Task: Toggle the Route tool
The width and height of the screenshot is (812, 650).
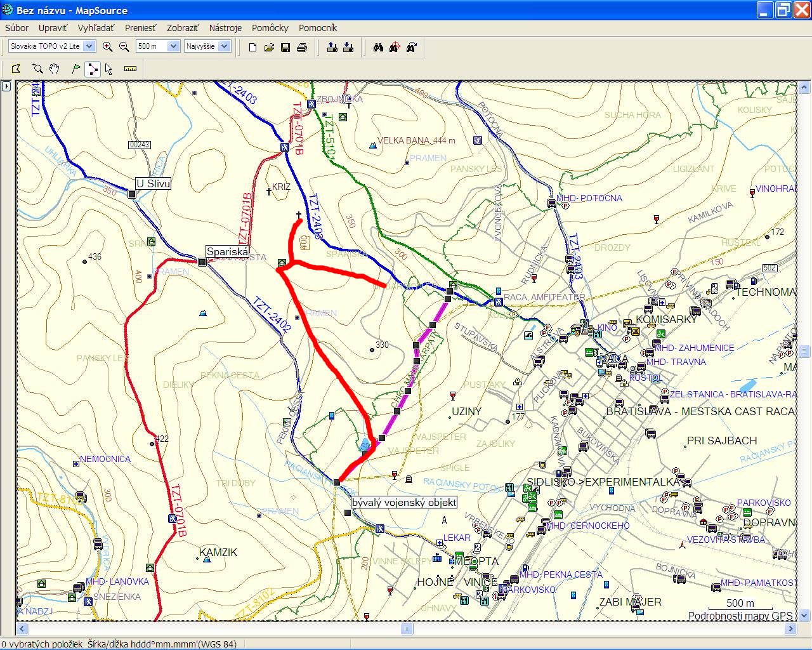Action: [93, 69]
